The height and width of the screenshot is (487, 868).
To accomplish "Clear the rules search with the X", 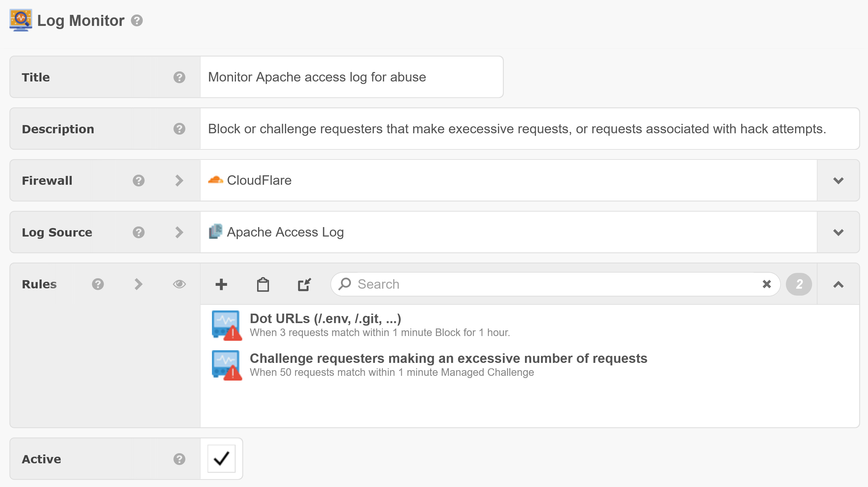I will click(767, 284).
